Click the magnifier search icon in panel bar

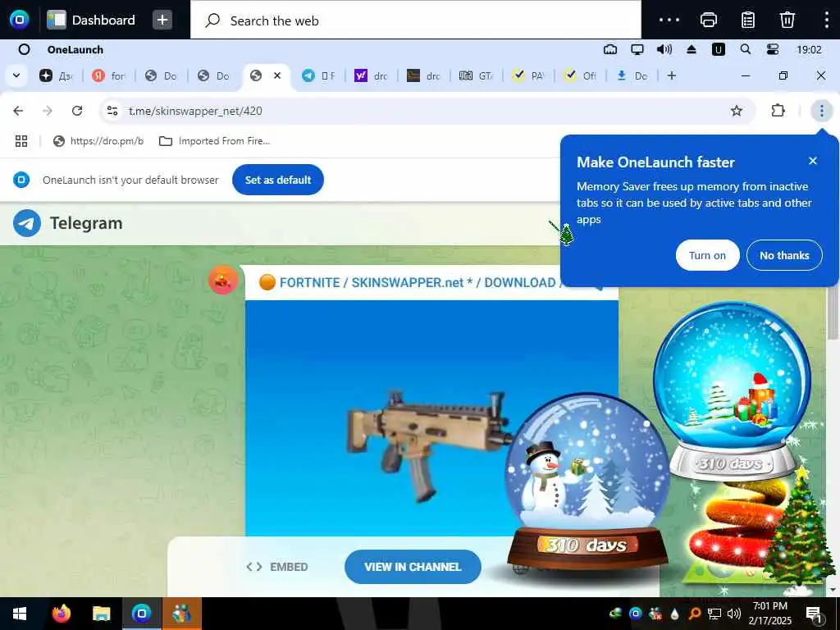point(745,50)
